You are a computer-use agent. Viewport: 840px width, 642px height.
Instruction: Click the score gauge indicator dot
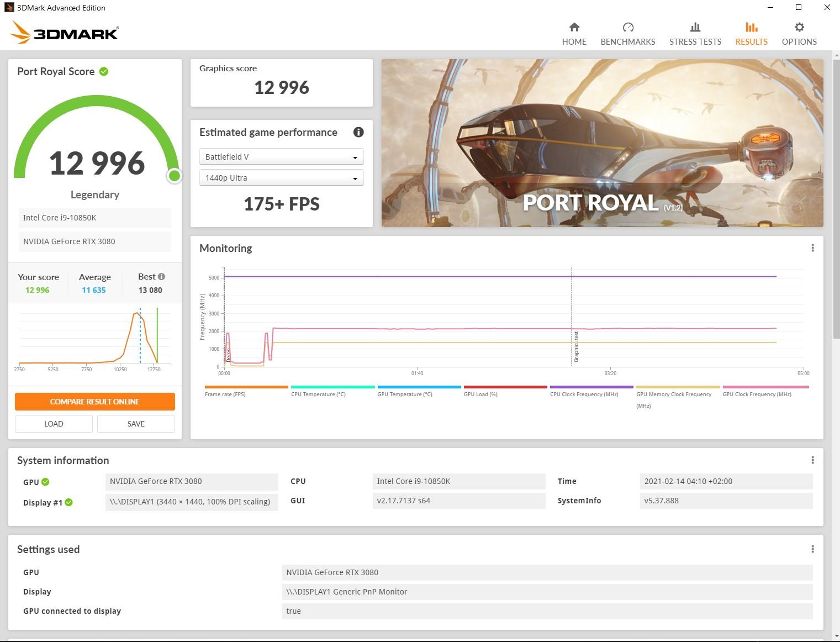175,176
